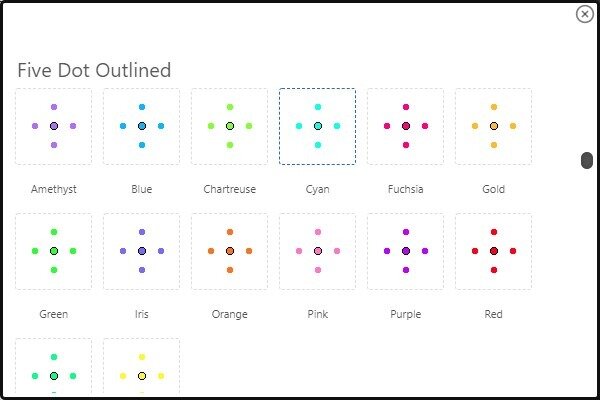Close the icon picker dialog
This screenshot has height=400, width=600.
pyautogui.click(x=584, y=14)
